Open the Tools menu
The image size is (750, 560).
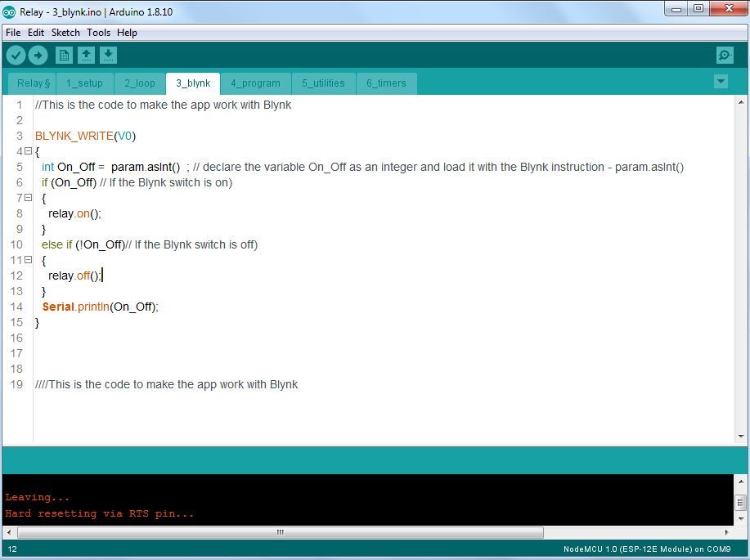click(x=98, y=33)
